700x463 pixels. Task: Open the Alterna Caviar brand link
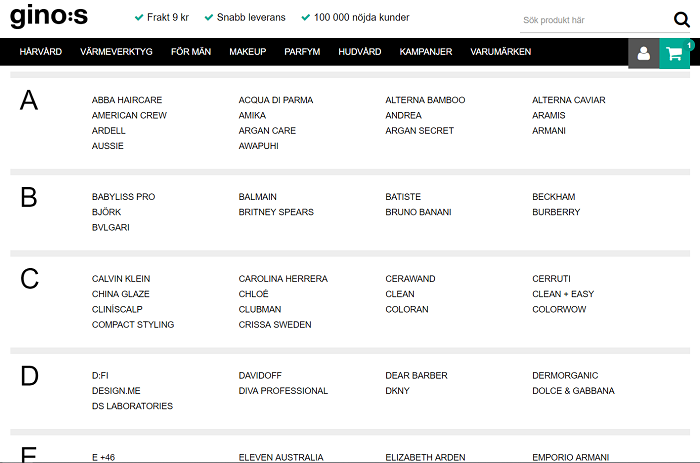568,100
